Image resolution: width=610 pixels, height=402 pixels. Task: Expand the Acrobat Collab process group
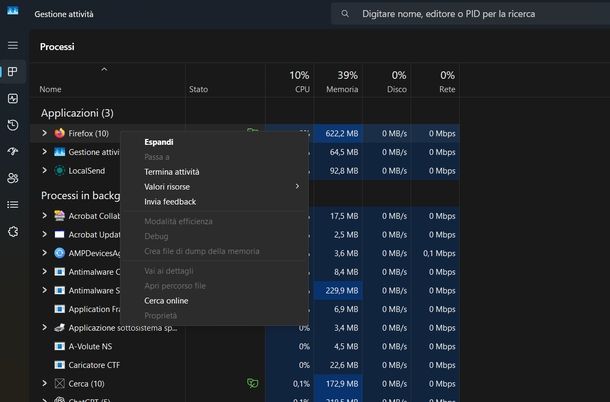44,216
